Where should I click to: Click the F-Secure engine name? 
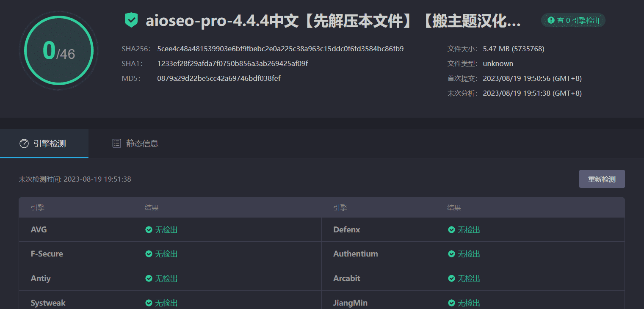point(47,254)
